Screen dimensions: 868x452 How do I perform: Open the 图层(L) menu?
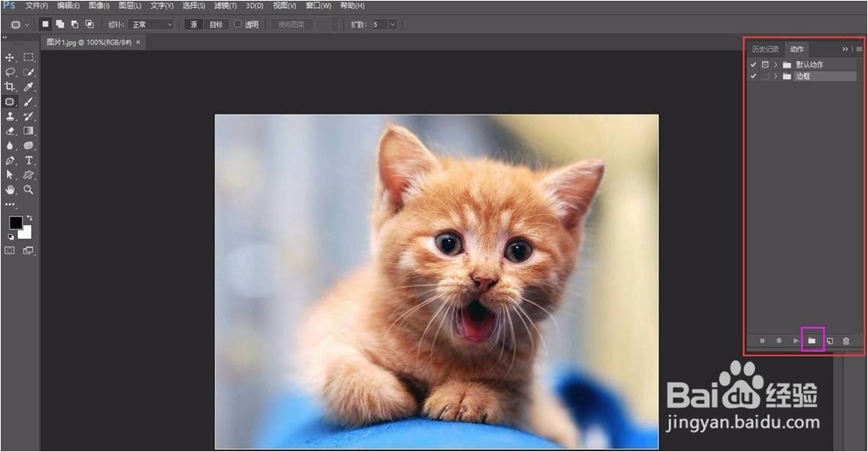130,5
